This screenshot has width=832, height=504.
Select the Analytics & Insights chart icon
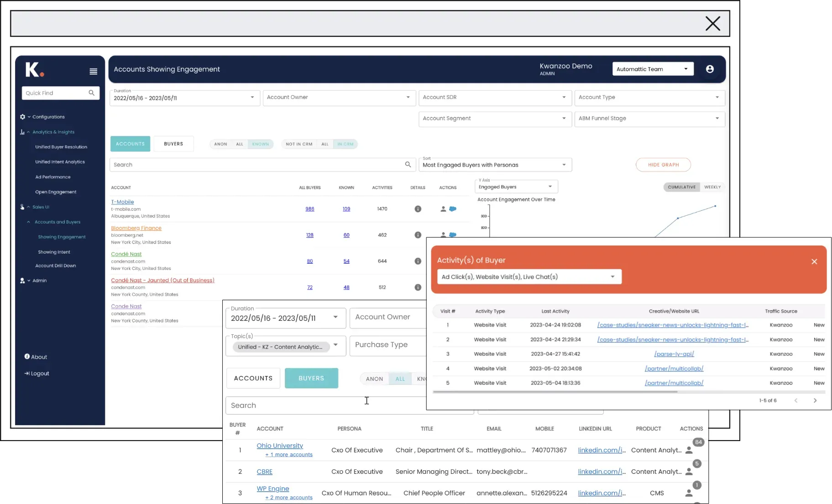(x=22, y=132)
